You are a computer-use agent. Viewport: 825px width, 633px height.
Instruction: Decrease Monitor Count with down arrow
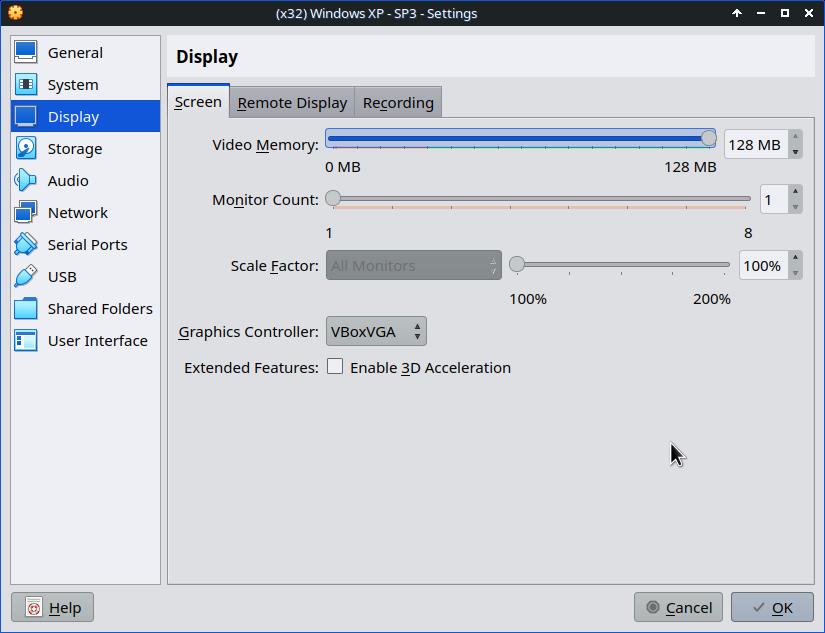pyautogui.click(x=795, y=207)
